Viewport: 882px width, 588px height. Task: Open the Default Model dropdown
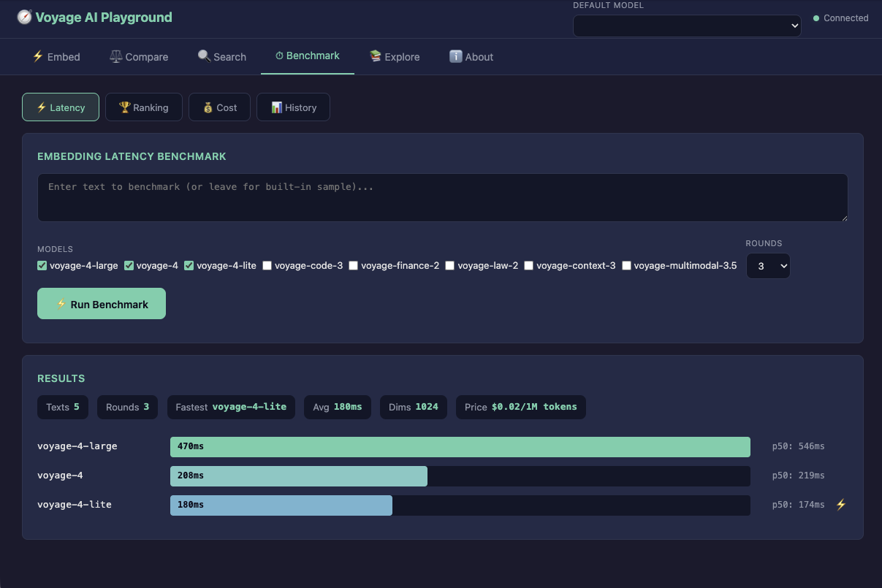(687, 26)
